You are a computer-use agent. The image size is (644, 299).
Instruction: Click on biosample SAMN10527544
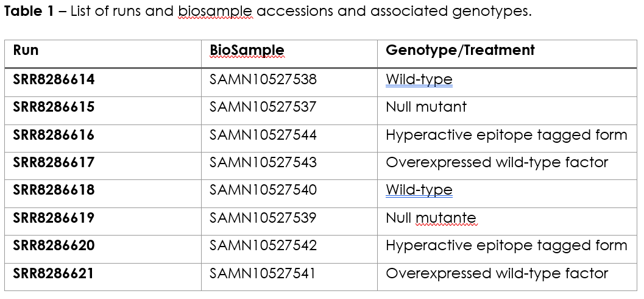point(263,135)
